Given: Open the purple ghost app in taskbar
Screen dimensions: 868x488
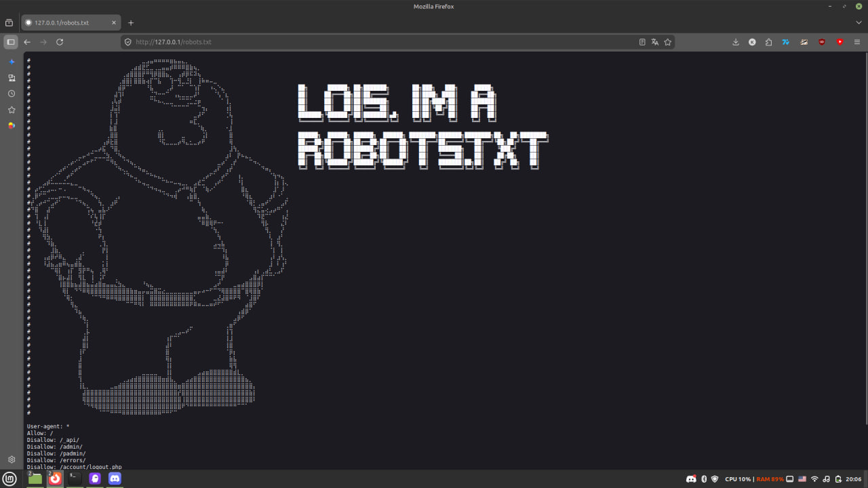Looking at the screenshot, I should coord(95,479).
